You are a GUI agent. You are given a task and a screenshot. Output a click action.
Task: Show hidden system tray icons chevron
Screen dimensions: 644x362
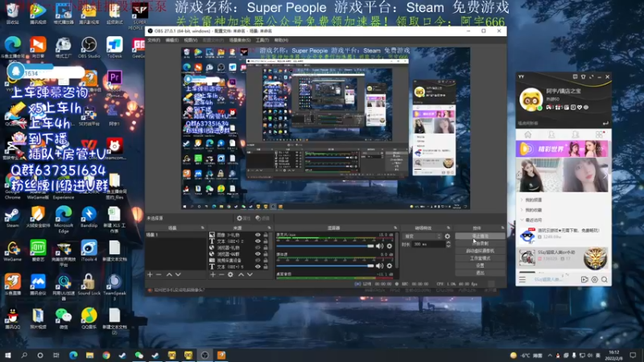(x=550, y=356)
